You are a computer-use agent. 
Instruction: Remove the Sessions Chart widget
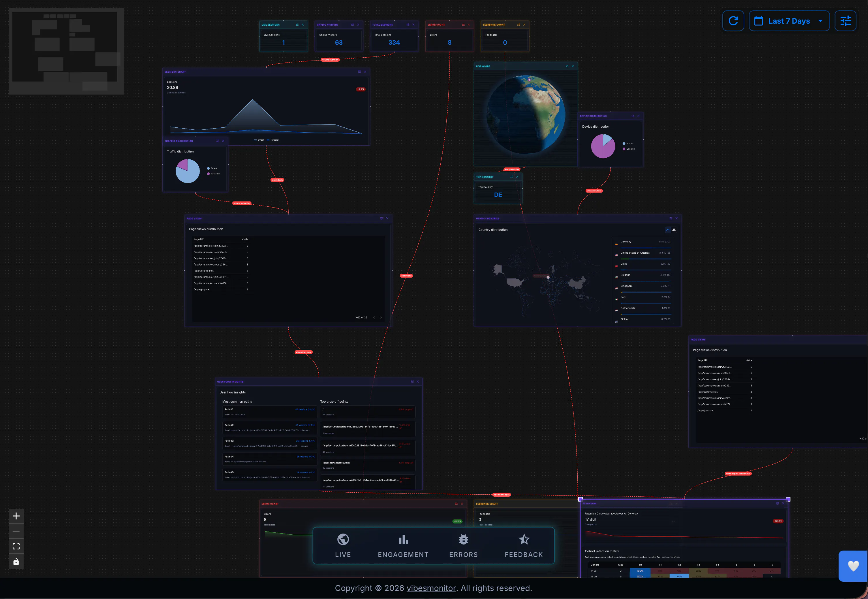pos(365,72)
